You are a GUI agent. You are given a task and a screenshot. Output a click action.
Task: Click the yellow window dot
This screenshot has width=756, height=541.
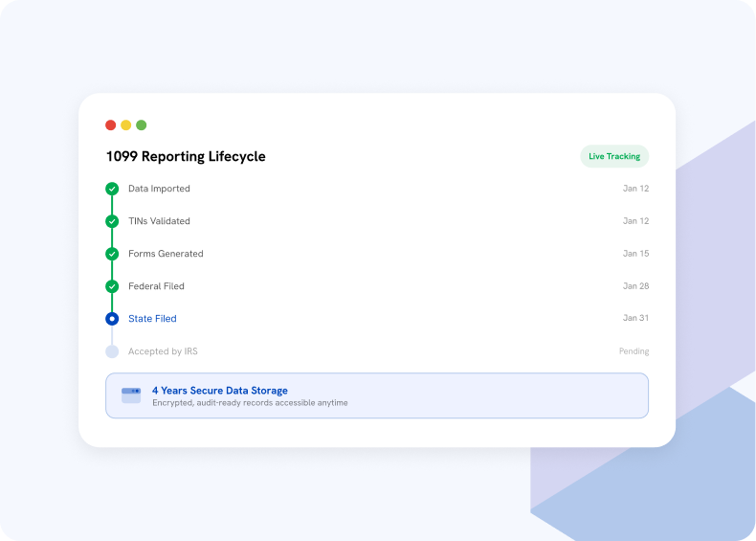125,125
